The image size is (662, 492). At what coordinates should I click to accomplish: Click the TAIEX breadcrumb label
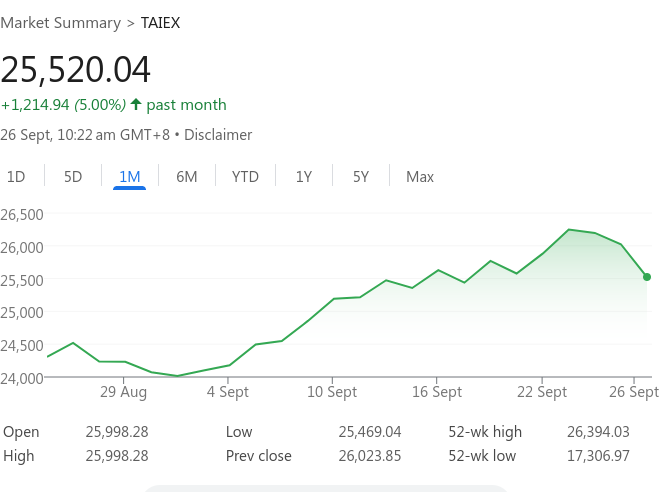pyautogui.click(x=161, y=22)
